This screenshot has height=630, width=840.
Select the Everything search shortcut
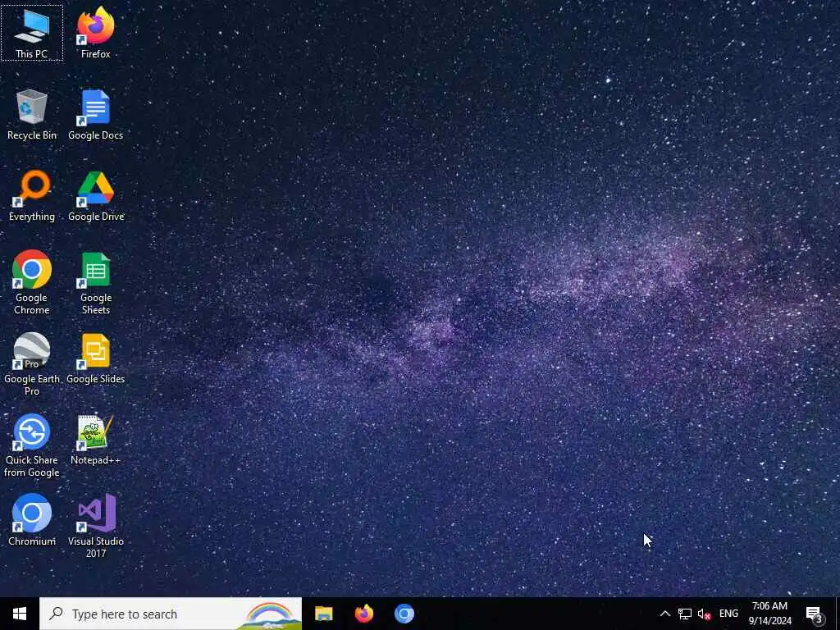point(32,196)
